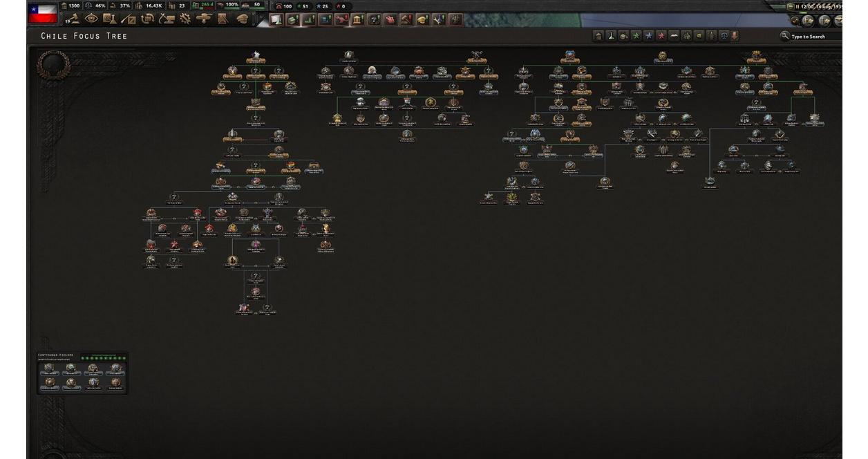
Task: Toggle the soldiers manpower focus filter
Action: pos(686,36)
